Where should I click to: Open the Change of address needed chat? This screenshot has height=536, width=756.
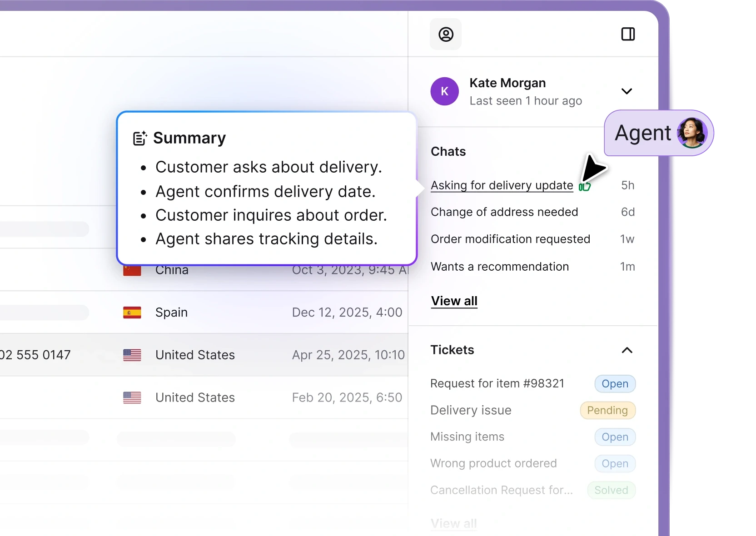point(504,212)
